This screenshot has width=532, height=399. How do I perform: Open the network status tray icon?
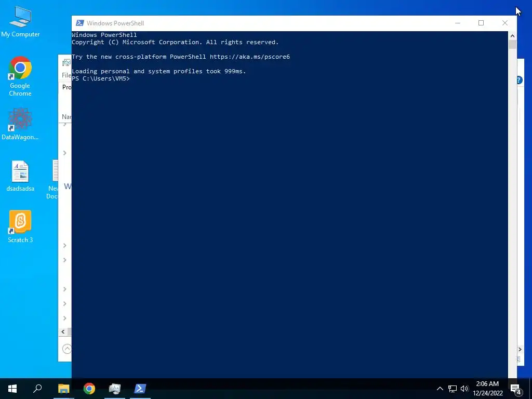(453, 389)
